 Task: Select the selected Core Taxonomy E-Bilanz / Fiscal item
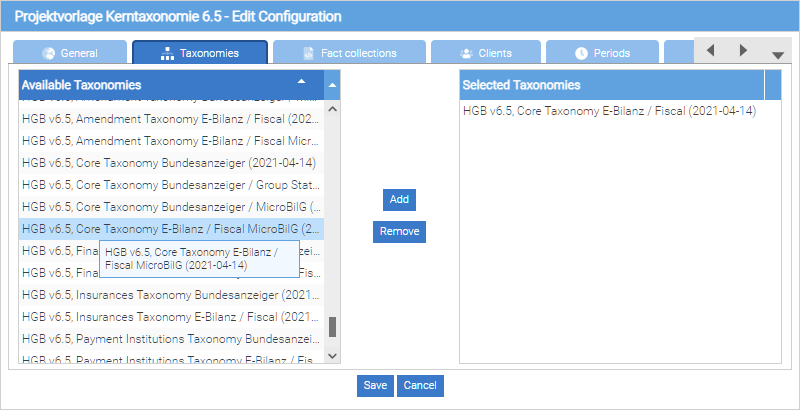pos(609,111)
